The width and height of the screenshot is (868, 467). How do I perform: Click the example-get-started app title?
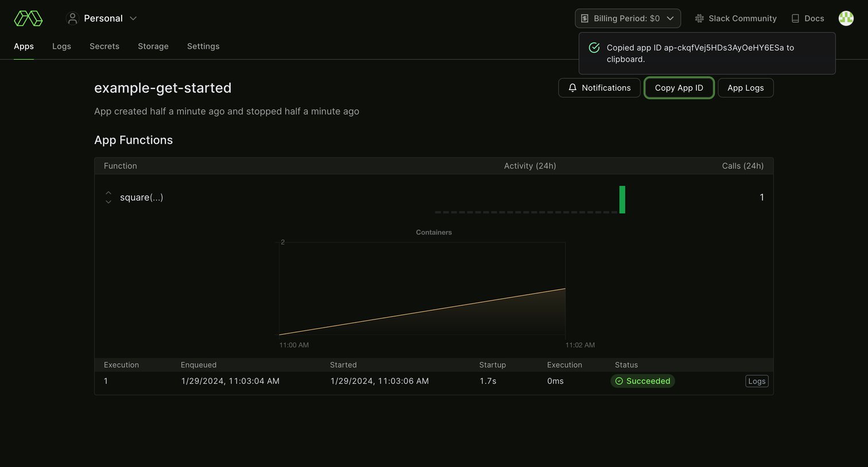(163, 88)
